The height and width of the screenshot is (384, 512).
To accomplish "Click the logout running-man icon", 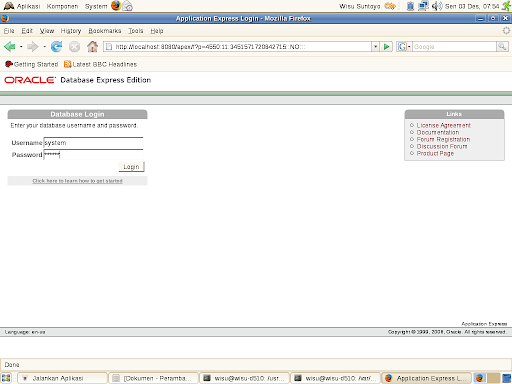I will 506,6.
